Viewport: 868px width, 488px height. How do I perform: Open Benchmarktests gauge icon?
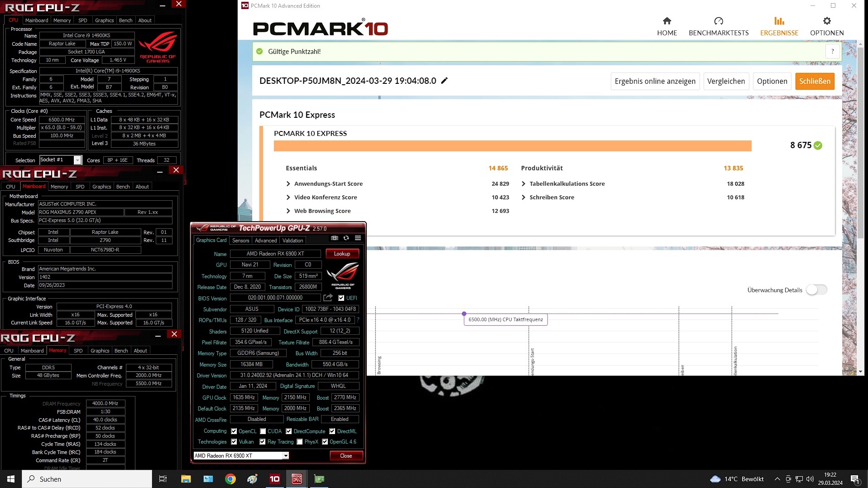tap(719, 21)
